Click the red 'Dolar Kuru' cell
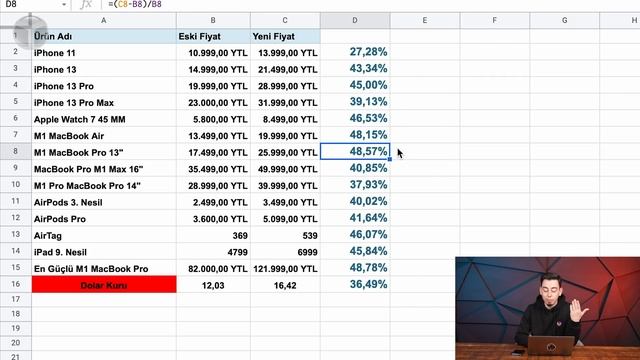Viewport: 640px width, 360px height. [104, 284]
